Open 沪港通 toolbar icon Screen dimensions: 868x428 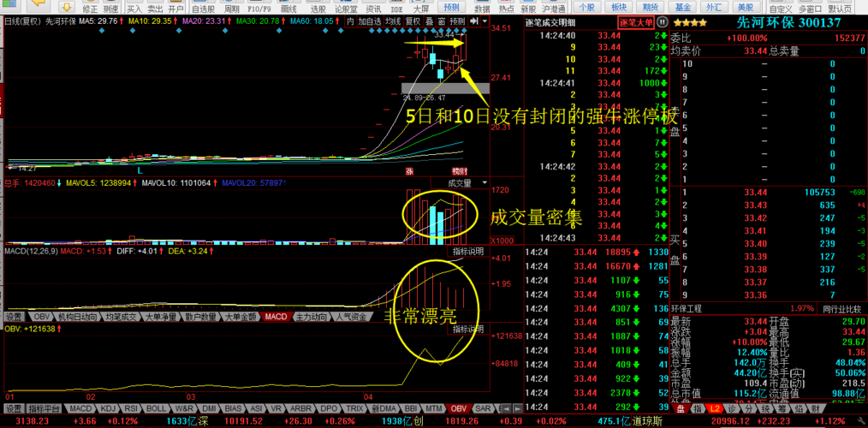click(554, 7)
